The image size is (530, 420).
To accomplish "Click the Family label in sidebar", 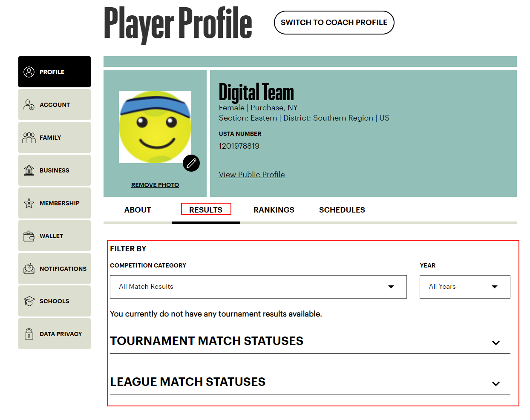I will tap(50, 138).
